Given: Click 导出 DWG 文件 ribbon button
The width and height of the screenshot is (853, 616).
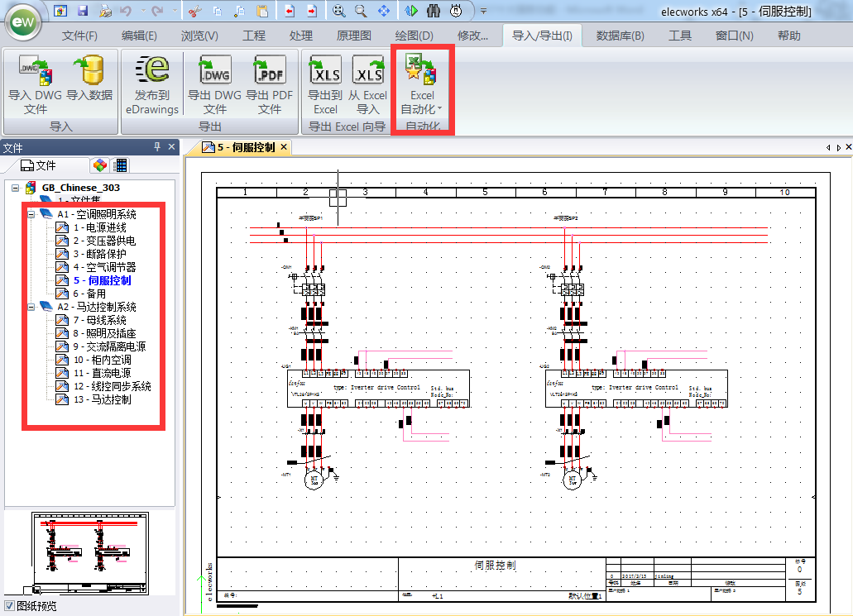Looking at the screenshot, I should click(x=214, y=84).
